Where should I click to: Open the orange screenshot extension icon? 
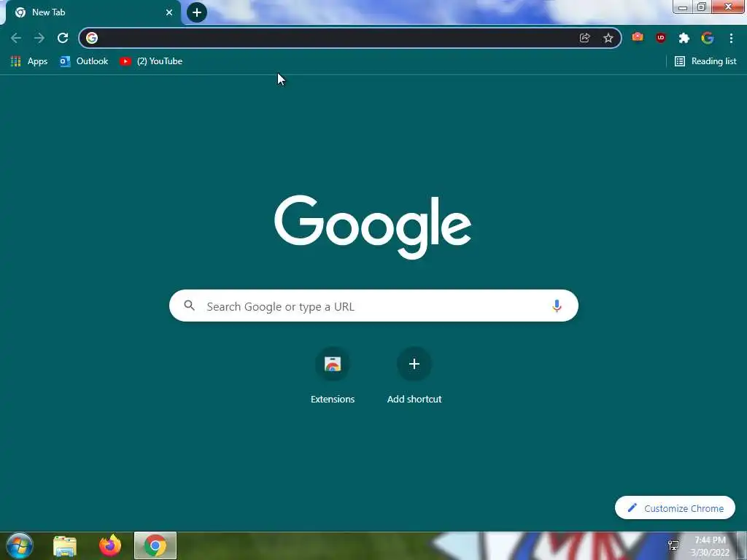(x=638, y=38)
